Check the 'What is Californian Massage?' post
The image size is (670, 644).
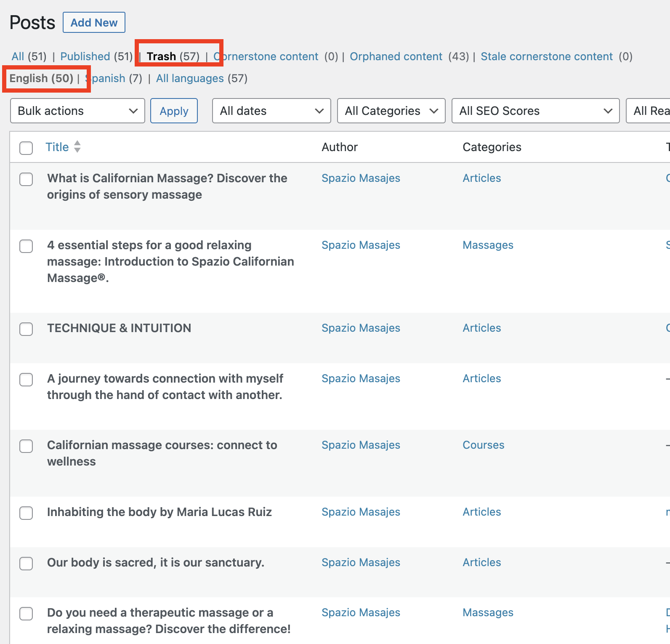click(x=26, y=179)
